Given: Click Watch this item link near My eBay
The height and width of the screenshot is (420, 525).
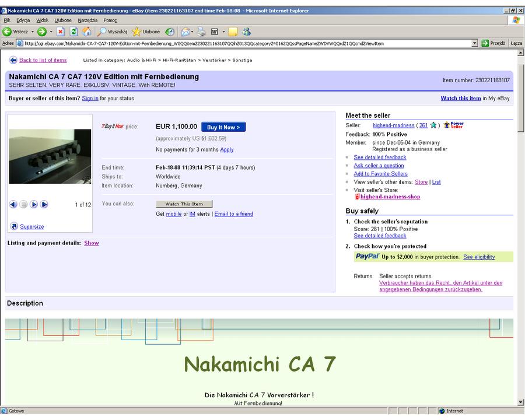Looking at the screenshot, I should 461,98.
